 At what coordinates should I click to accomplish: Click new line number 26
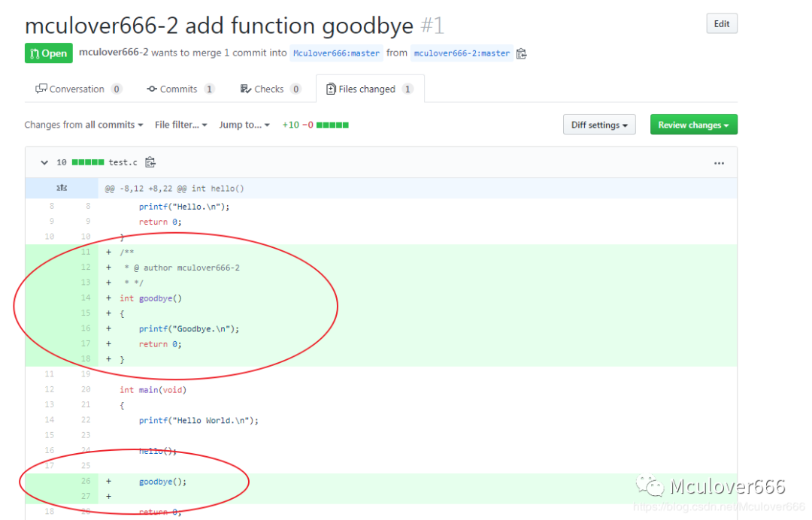point(86,481)
